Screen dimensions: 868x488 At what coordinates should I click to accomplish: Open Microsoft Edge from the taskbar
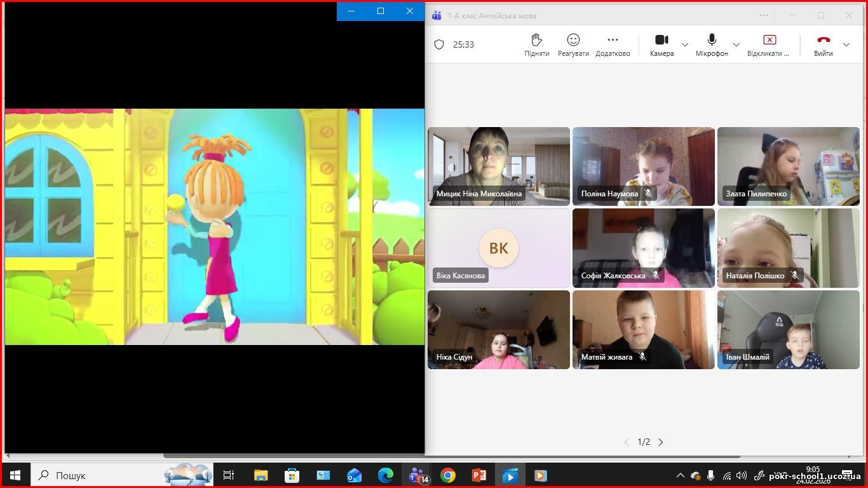[386, 475]
